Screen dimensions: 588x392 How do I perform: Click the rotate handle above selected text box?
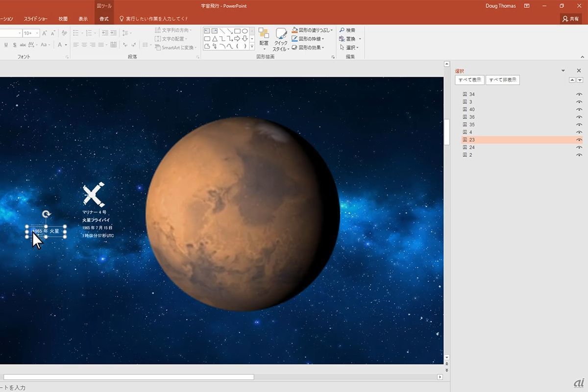(x=46, y=214)
